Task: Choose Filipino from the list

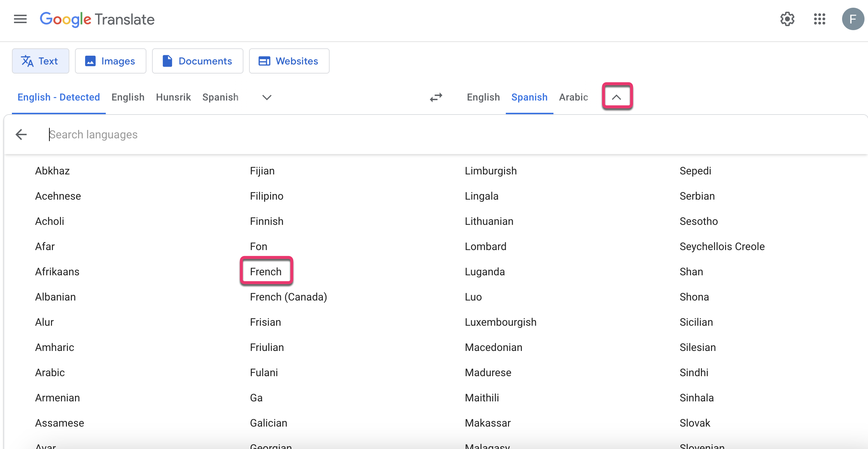Action: pos(267,196)
